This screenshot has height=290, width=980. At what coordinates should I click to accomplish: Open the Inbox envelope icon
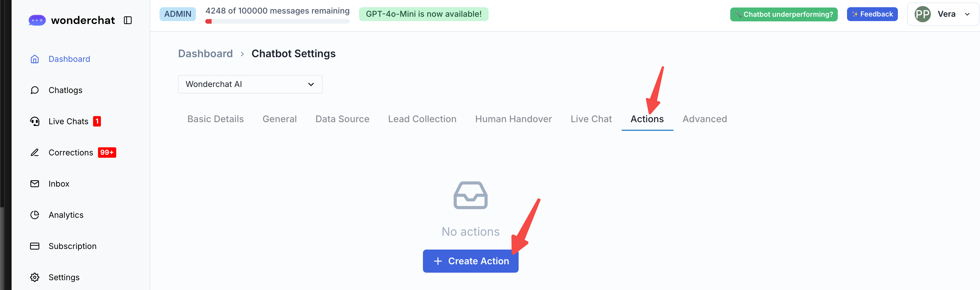coord(35,184)
